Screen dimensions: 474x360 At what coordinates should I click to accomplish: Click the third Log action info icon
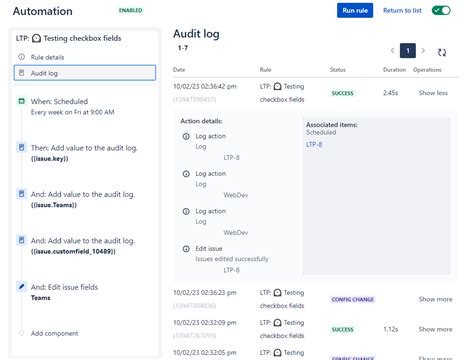click(186, 211)
